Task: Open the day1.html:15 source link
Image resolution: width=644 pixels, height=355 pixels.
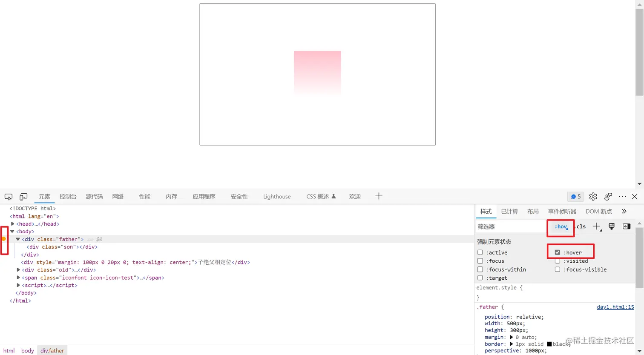Action: click(615, 307)
